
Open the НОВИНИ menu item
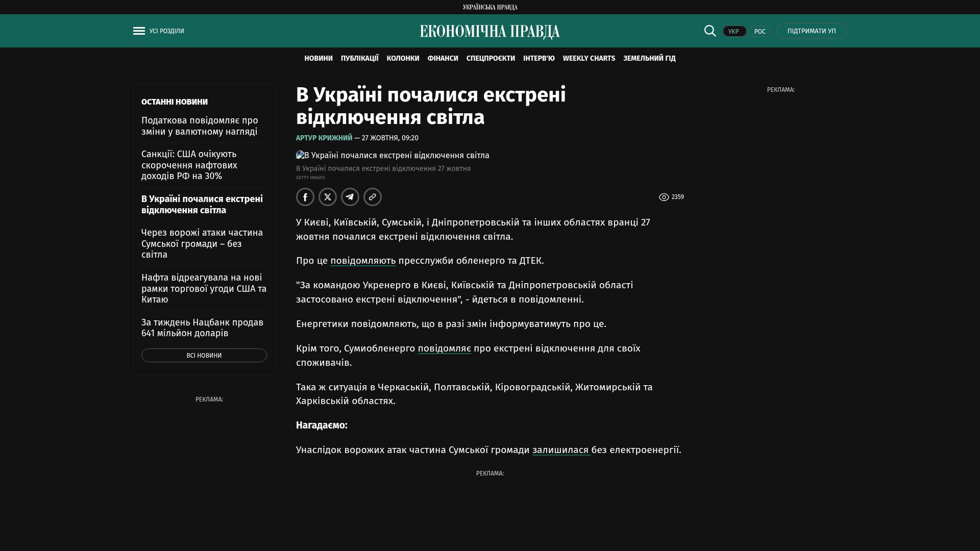pos(318,59)
